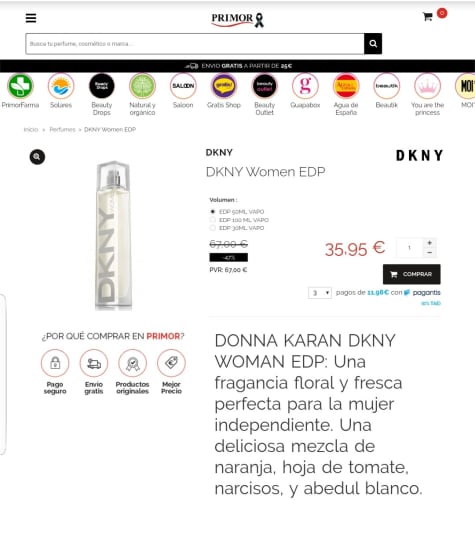Click the COMPRAR button
The width and height of the screenshot is (475, 536).
(411, 274)
